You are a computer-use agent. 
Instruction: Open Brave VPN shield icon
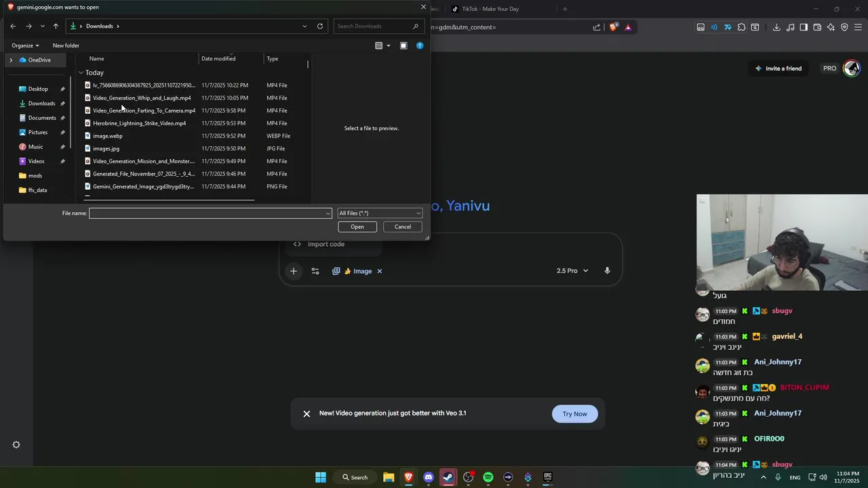coord(844,27)
